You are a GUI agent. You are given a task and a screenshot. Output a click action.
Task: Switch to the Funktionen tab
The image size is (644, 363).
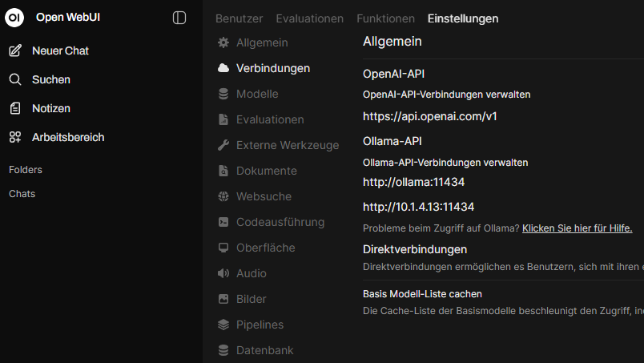pos(385,18)
